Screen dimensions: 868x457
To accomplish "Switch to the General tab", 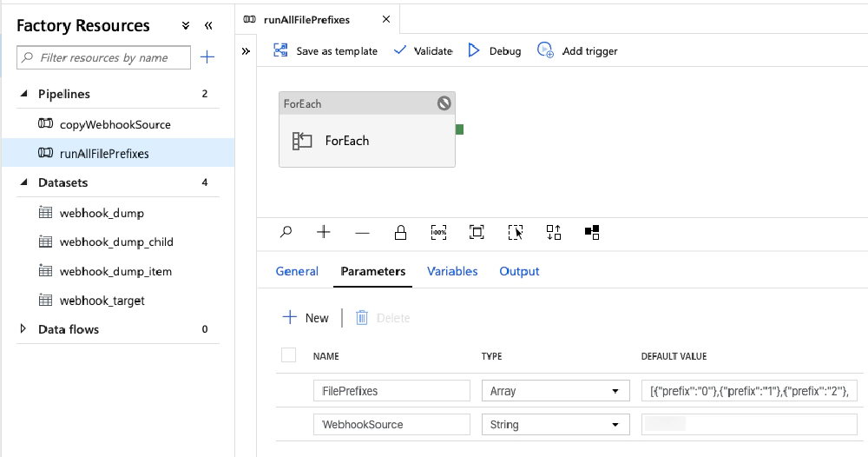I will click(x=297, y=271).
